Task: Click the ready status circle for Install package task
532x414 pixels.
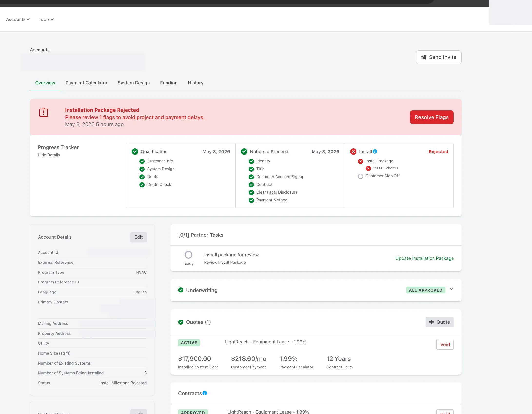Action: tap(188, 255)
